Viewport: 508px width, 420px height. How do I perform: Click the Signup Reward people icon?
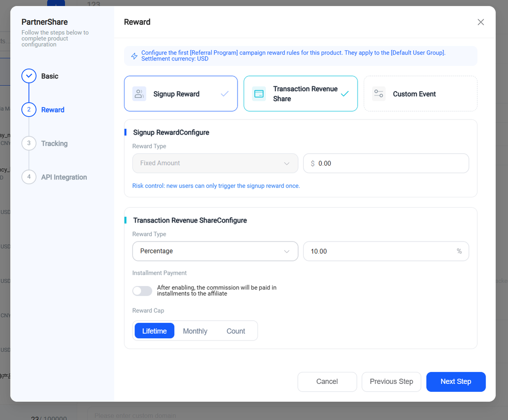139,94
